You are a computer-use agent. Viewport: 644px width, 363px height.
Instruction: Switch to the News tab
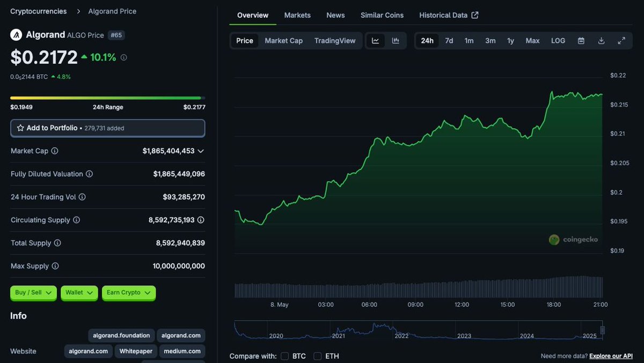(x=335, y=15)
